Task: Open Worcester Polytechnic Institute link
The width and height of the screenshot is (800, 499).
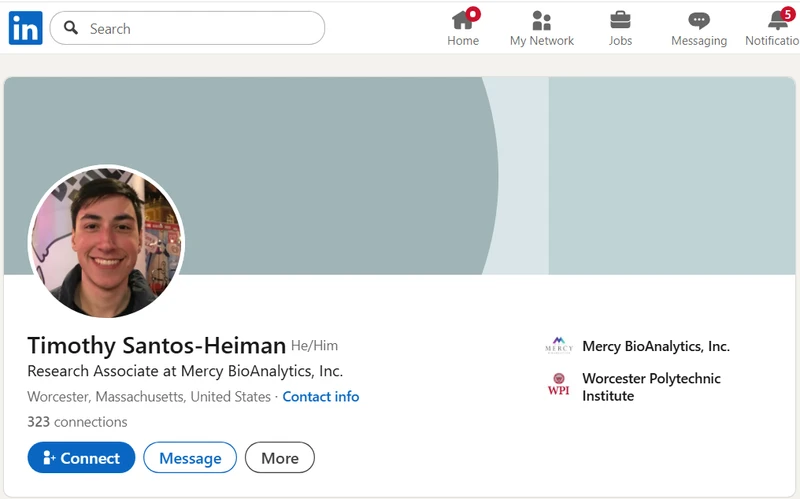Action: [652, 387]
